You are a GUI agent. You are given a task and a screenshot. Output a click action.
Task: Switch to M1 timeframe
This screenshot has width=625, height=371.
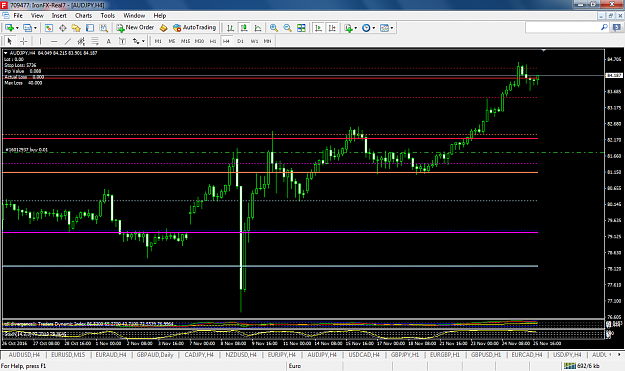click(x=158, y=41)
